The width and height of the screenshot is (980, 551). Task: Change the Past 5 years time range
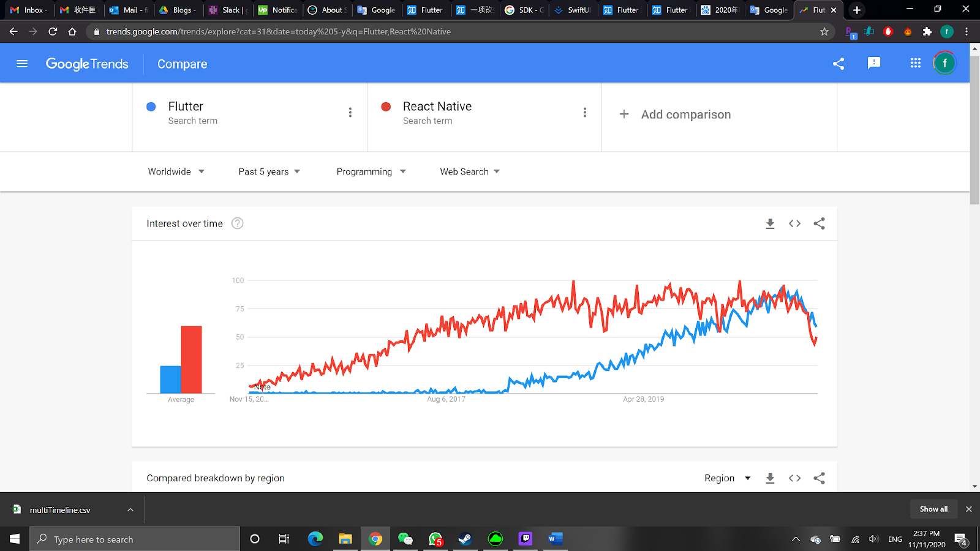coord(269,172)
